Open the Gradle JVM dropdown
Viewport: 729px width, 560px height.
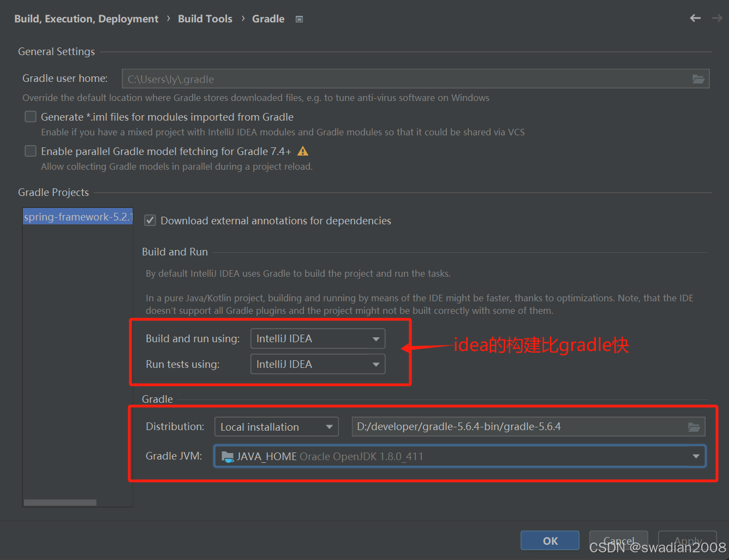(696, 456)
